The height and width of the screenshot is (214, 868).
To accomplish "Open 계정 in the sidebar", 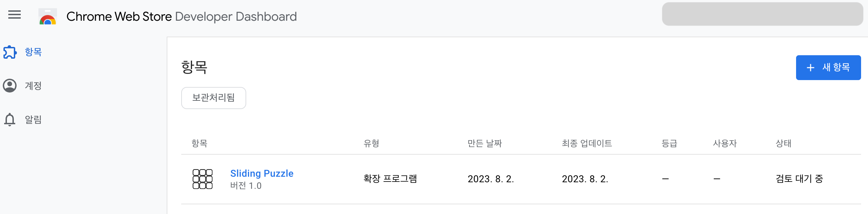I will point(33,86).
